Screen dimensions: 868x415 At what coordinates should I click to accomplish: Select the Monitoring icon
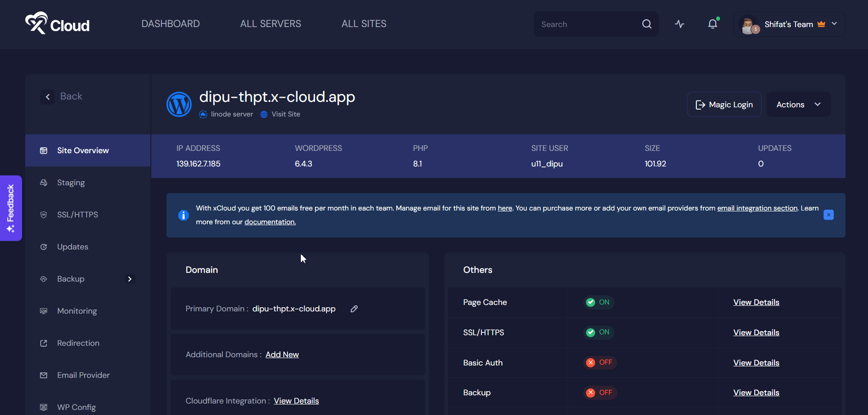pos(43,310)
